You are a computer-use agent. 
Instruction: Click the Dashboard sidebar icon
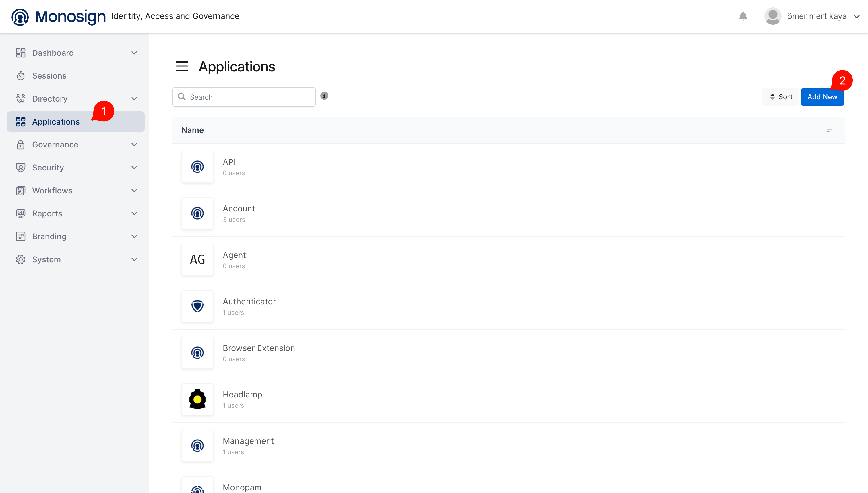point(21,53)
